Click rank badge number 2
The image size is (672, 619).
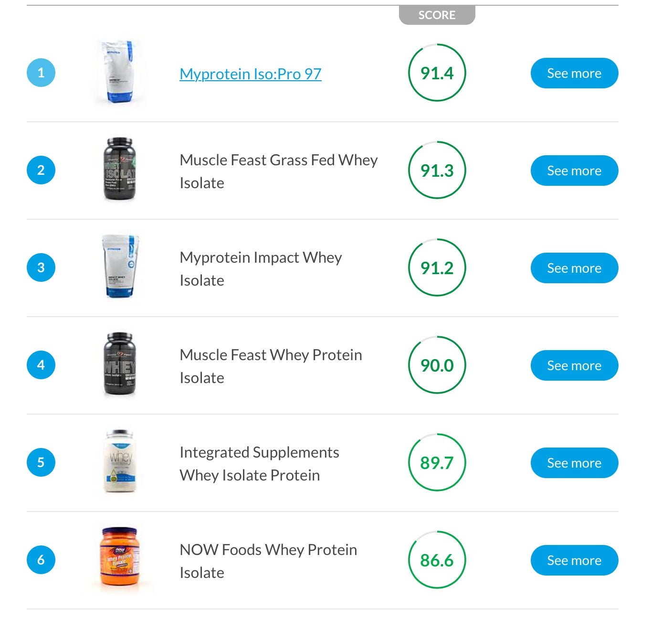click(41, 170)
